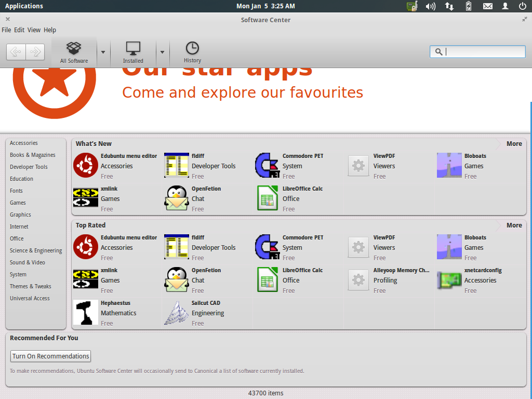Go back with the left arrow button
The image size is (532, 399).
[x=16, y=52]
